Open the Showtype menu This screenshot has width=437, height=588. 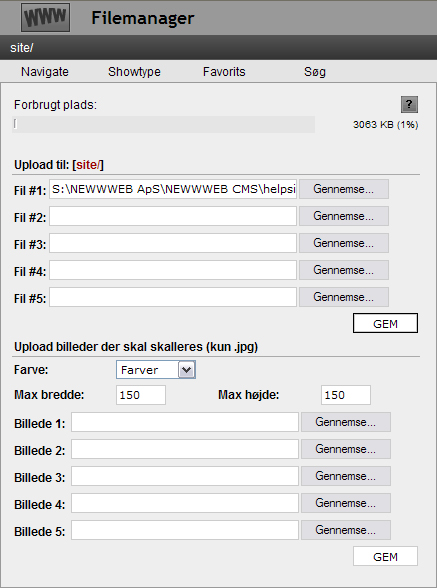(x=134, y=72)
